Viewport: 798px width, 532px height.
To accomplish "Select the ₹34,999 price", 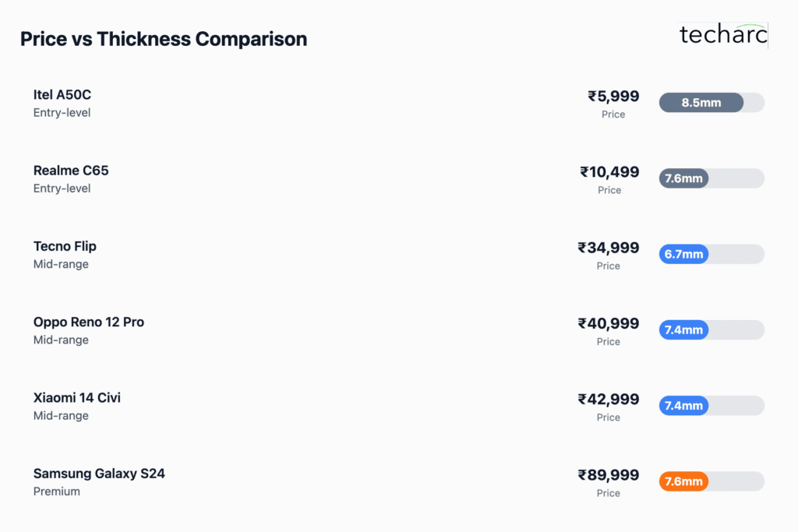I will [608, 248].
